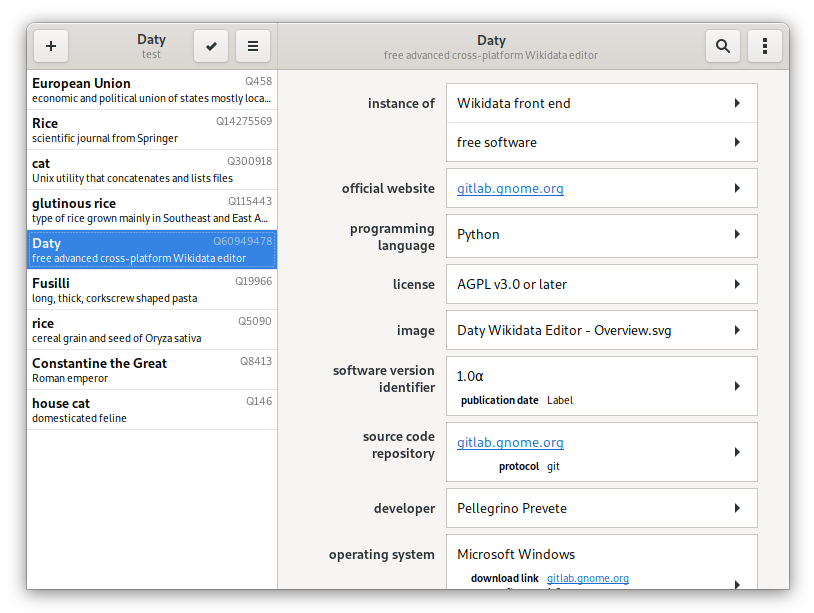The image size is (814, 613).
Task: Open the hamburger menu in sidebar header
Action: 253,46
